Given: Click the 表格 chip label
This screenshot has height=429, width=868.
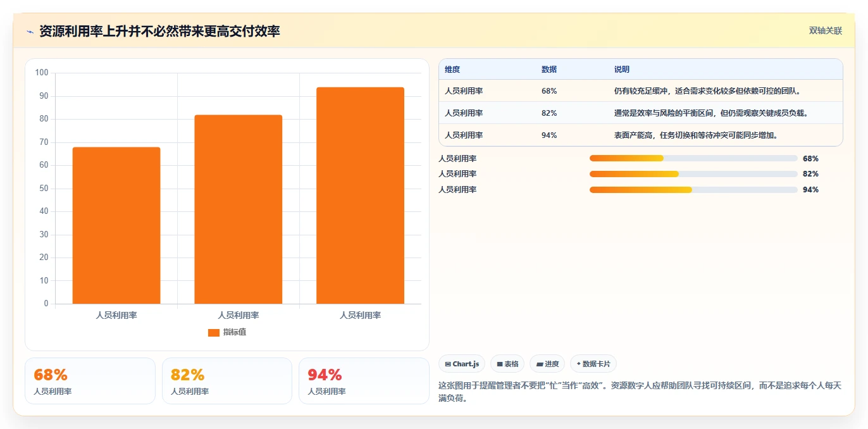Looking at the screenshot, I should click(x=511, y=364).
